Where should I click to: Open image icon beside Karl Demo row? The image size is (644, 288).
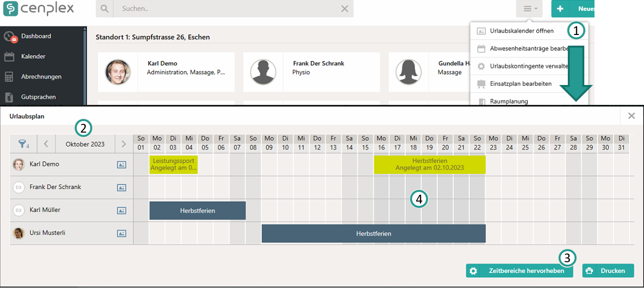point(121,165)
